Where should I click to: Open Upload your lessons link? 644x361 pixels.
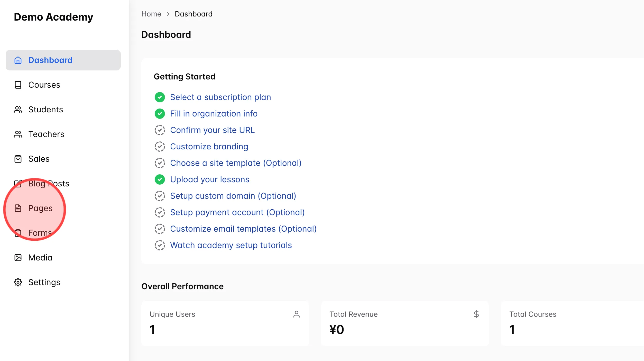(x=210, y=179)
